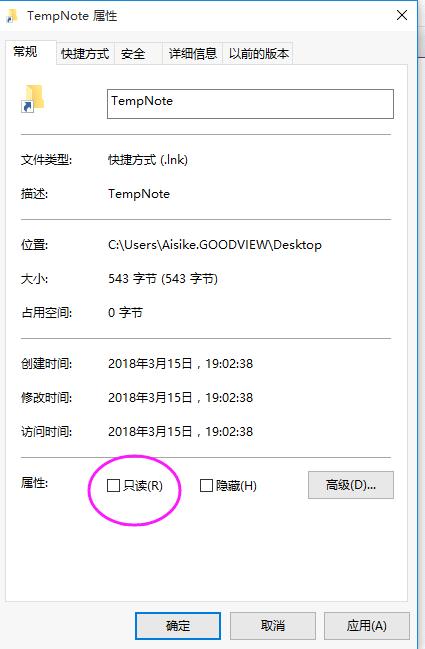This screenshot has height=649, width=425.
Task: Close the TempNote 属性 dialog
Action: pyautogui.click(x=401, y=15)
